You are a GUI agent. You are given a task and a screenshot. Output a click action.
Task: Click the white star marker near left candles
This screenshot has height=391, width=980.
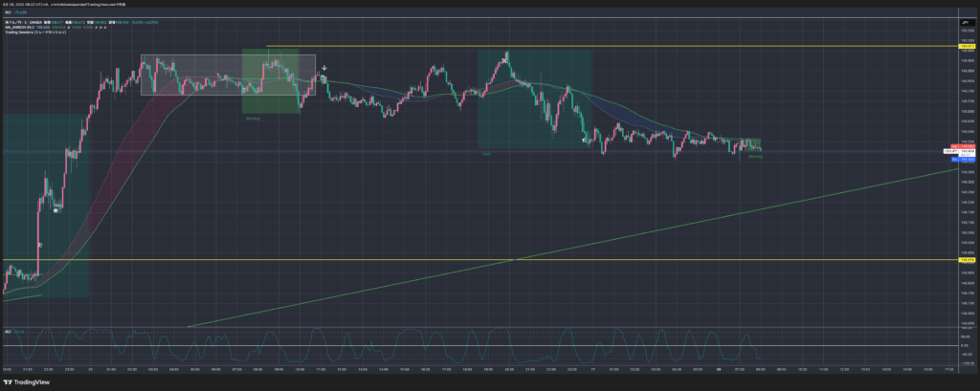(56, 208)
